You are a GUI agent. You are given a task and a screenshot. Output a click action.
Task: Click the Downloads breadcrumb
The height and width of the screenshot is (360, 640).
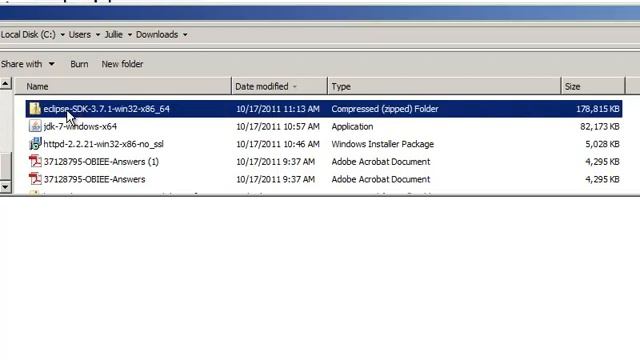click(157, 35)
